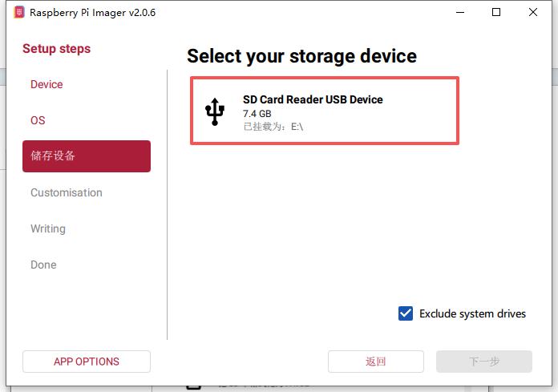The width and height of the screenshot is (558, 392).
Task: Close the Raspberry Pi Imager window
Action: (x=533, y=12)
